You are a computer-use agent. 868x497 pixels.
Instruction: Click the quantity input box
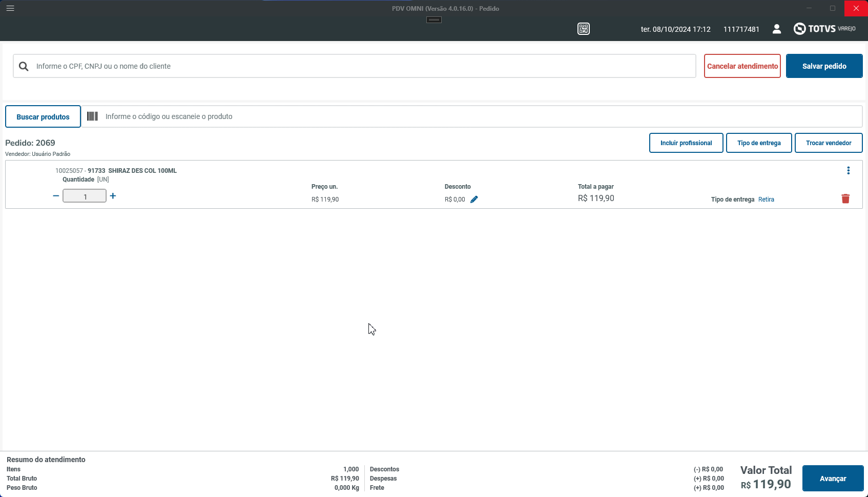(x=85, y=196)
